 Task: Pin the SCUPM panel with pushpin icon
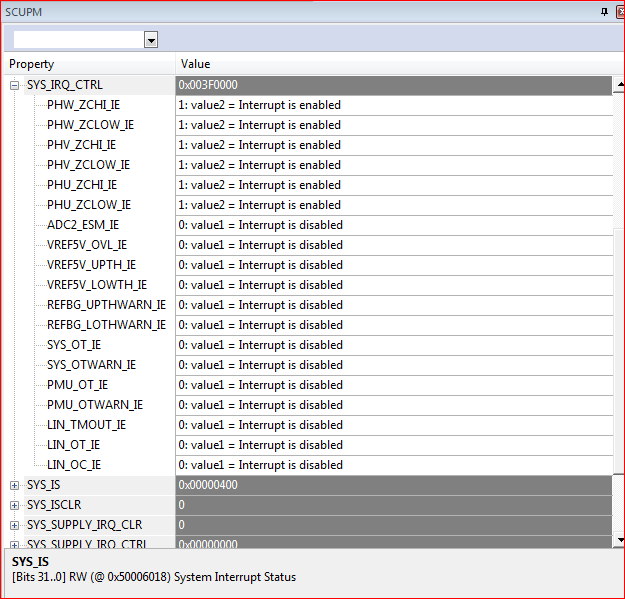click(604, 12)
